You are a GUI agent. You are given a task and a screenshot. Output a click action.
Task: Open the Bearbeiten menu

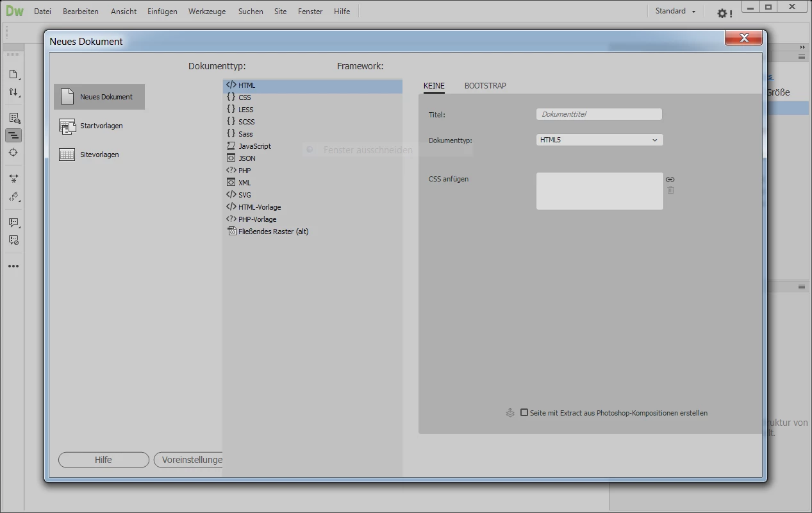pos(81,12)
